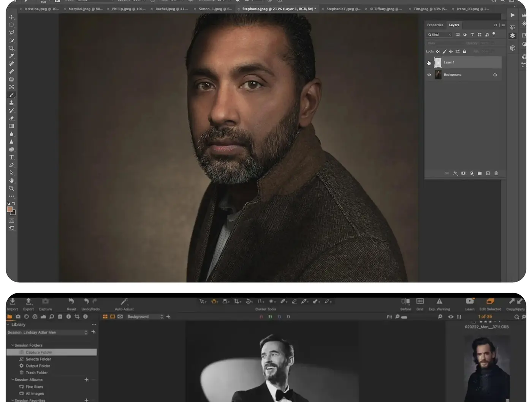
Task: Select the Zoom tool in Photoshop toolbar
Action: click(11, 188)
